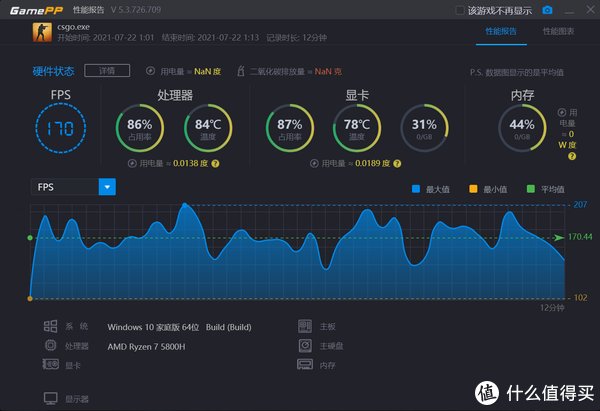Image resolution: width=600 pixels, height=411 pixels.
Task: Click the blue 最大值 legend swatch
Action: tap(416, 189)
